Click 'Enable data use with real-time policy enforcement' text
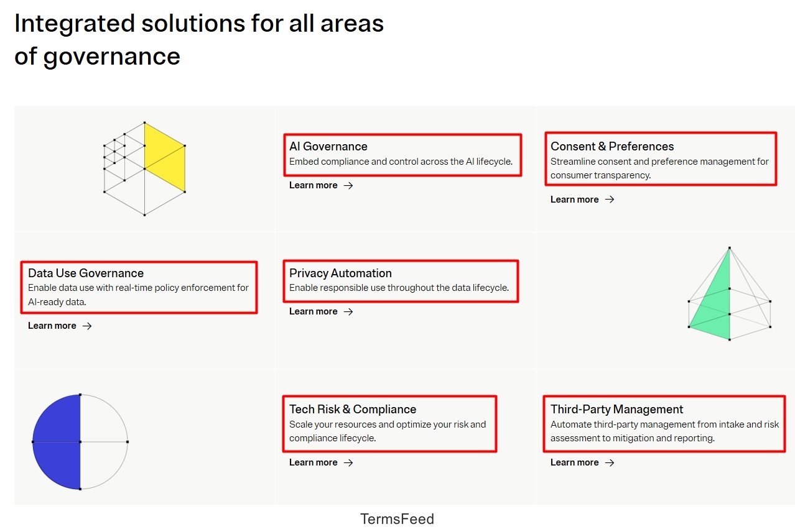The width and height of the screenshot is (795, 532). coord(138,295)
